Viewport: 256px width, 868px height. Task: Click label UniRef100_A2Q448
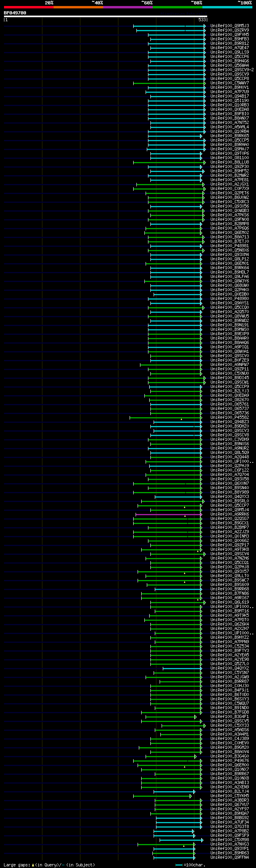pyautogui.click(x=230, y=457)
